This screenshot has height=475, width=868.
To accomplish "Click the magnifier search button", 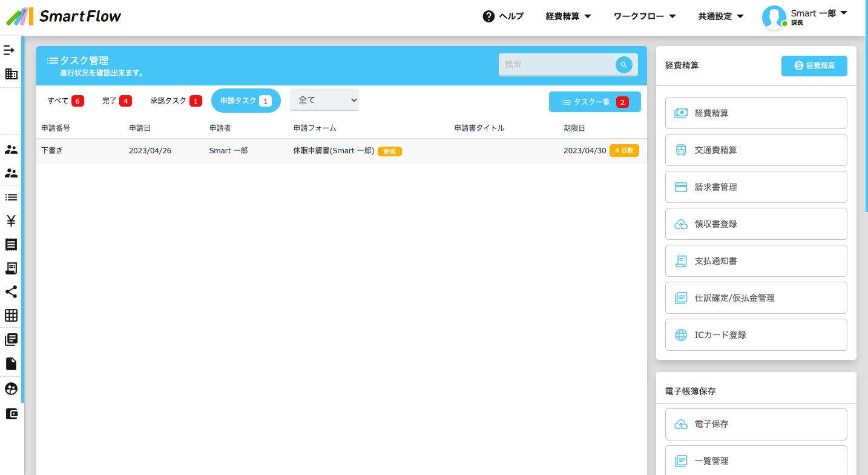I will (623, 65).
